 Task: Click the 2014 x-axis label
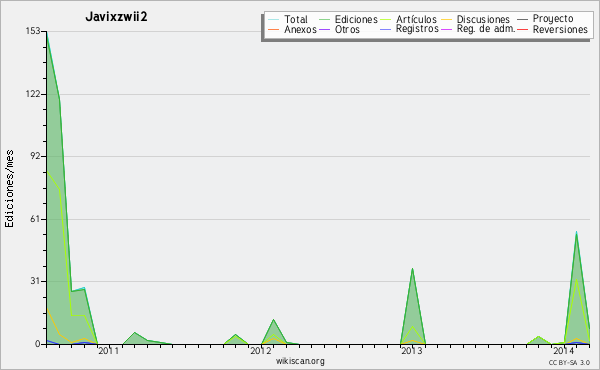(563, 350)
